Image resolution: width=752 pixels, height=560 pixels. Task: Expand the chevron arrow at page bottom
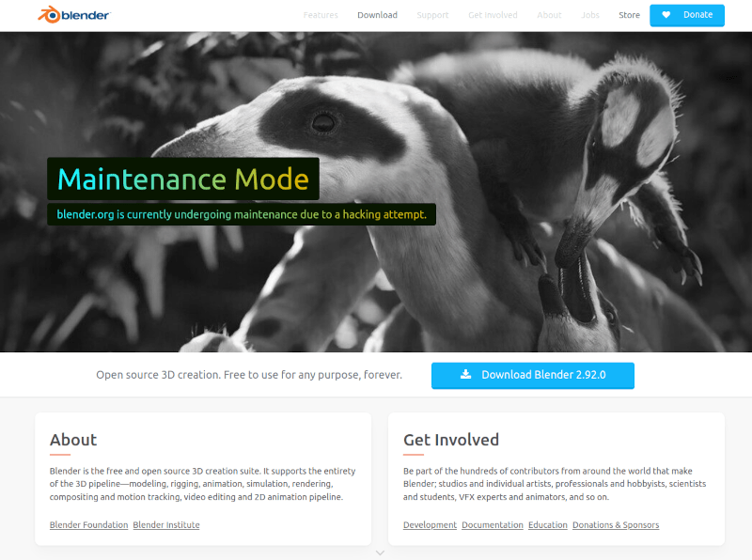pyautogui.click(x=380, y=552)
